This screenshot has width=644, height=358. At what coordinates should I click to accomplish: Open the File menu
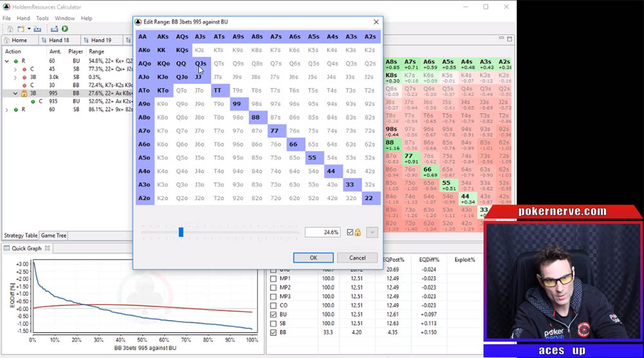pos(6,18)
